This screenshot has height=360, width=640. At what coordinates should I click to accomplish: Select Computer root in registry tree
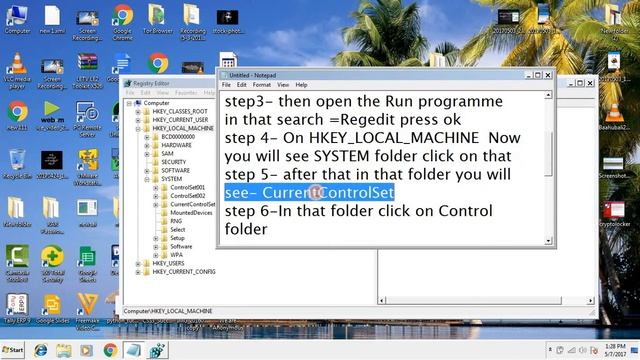click(x=156, y=103)
